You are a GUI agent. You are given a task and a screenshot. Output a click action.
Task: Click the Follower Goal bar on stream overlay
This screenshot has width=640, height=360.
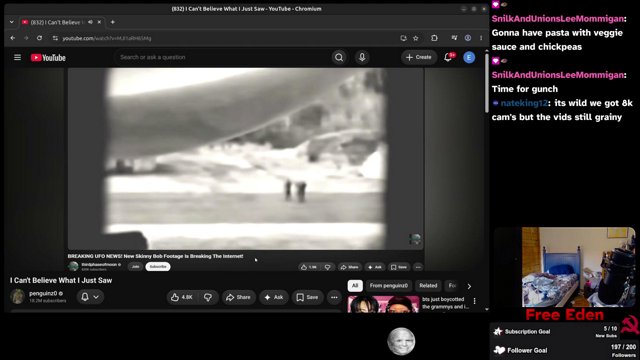(x=564, y=350)
